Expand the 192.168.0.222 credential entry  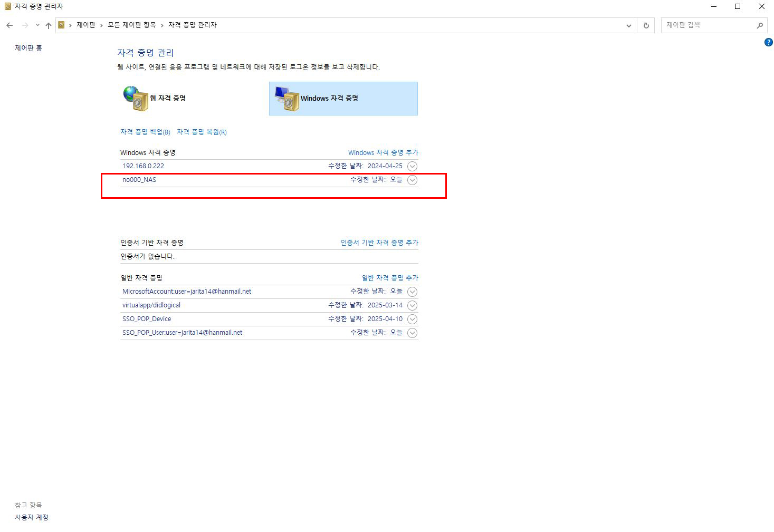(x=413, y=166)
